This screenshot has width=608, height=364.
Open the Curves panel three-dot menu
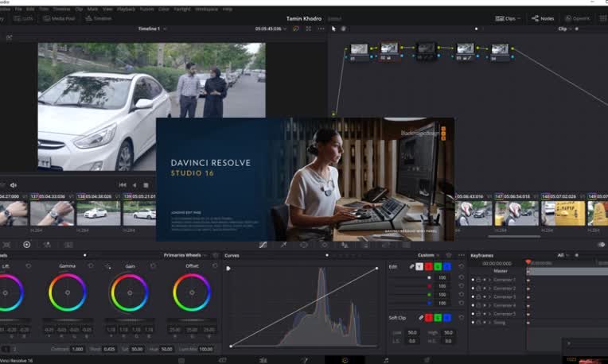(461, 255)
